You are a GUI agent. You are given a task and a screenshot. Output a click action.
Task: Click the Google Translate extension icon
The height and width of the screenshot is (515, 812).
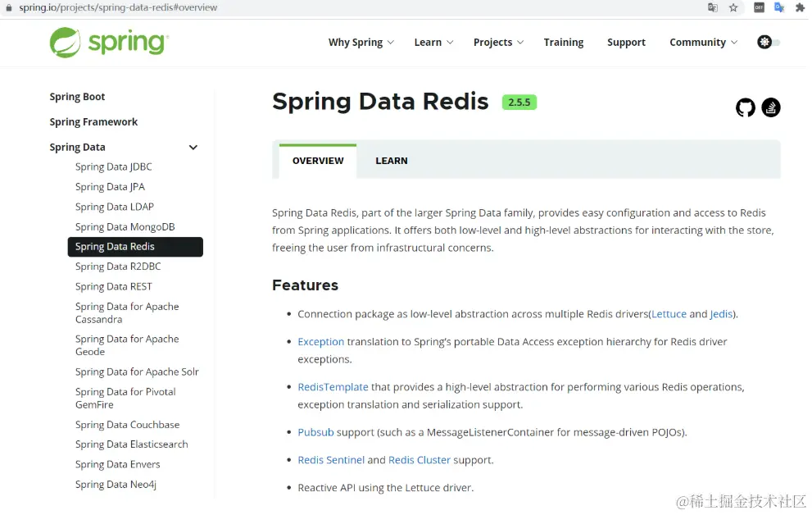tap(779, 7)
